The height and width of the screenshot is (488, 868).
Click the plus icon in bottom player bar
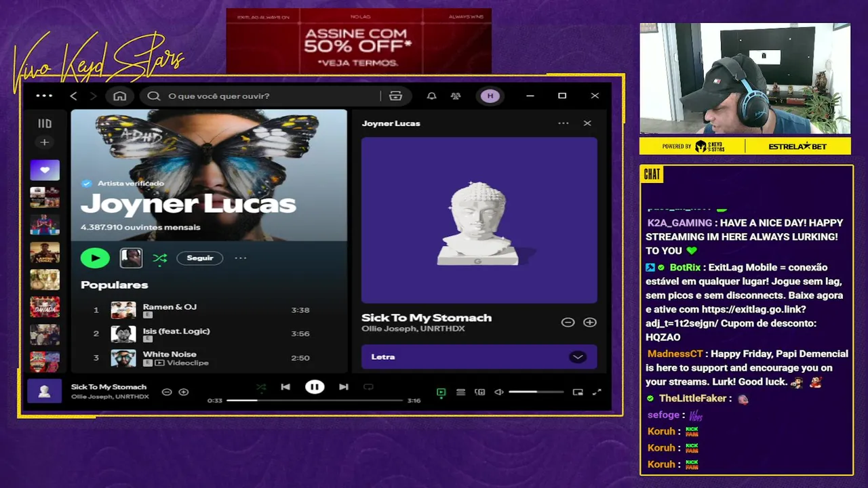coord(184,392)
